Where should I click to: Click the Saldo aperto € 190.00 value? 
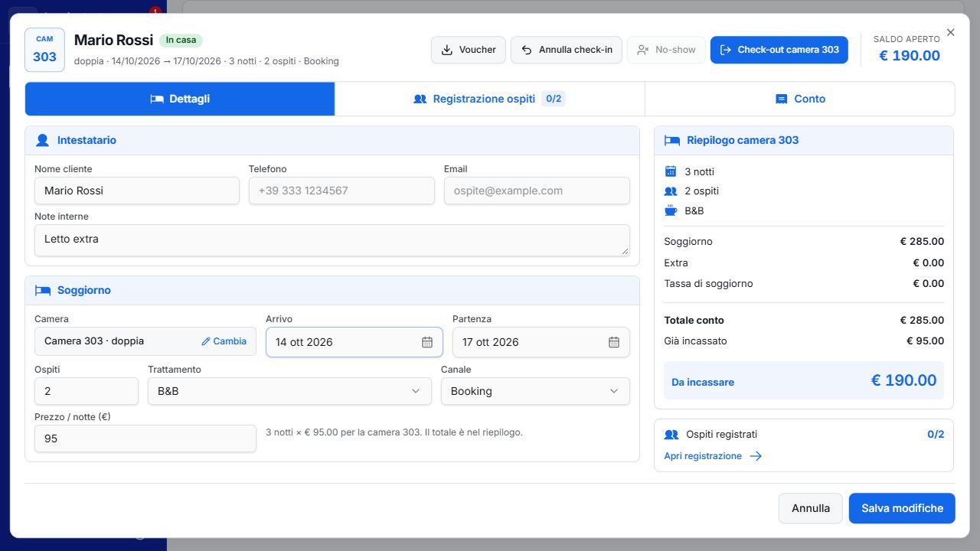tap(909, 56)
